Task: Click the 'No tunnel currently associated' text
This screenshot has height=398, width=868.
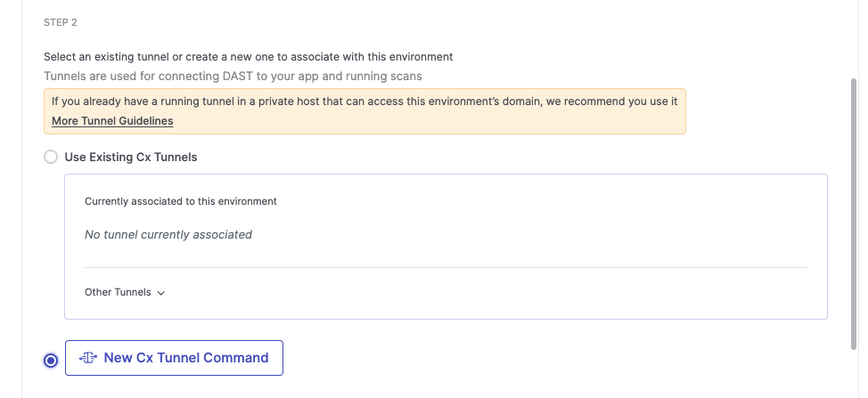Action: [x=168, y=235]
